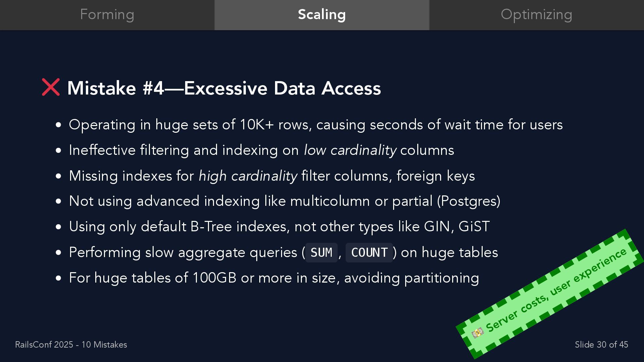Click the 'foreign keys' phrase
This screenshot has width=644, height=362.
click(x=436, y=176)
